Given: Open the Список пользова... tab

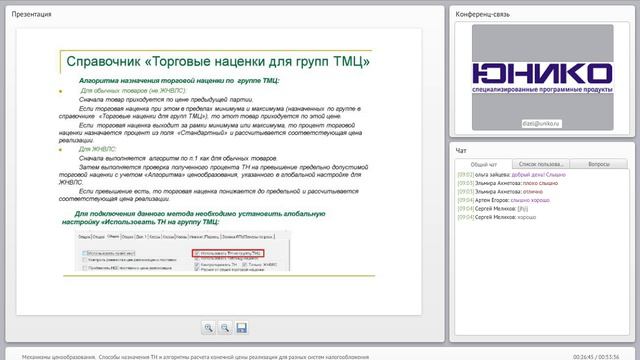Looking at the screenshot, I should pyautogui.click(x=541, y=164).
